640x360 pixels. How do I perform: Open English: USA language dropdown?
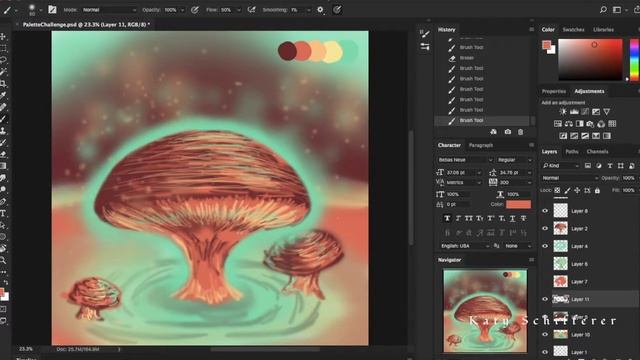(464, 246)
